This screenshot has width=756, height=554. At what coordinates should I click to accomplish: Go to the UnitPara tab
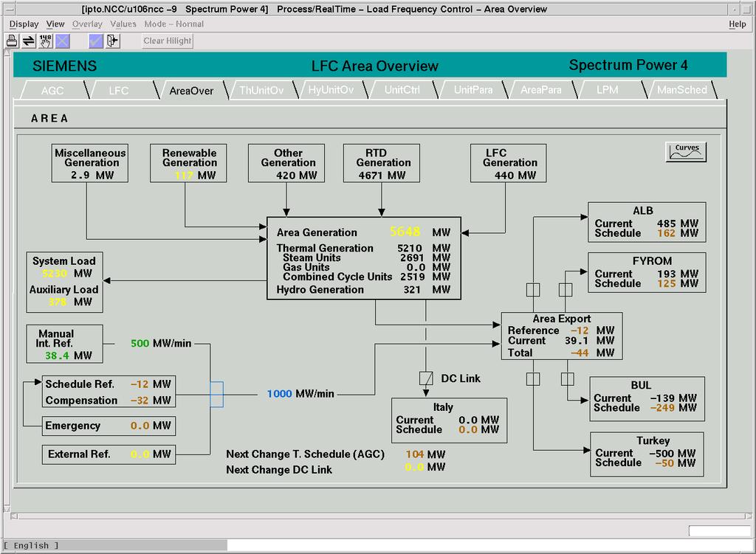(x=473, y=90)
